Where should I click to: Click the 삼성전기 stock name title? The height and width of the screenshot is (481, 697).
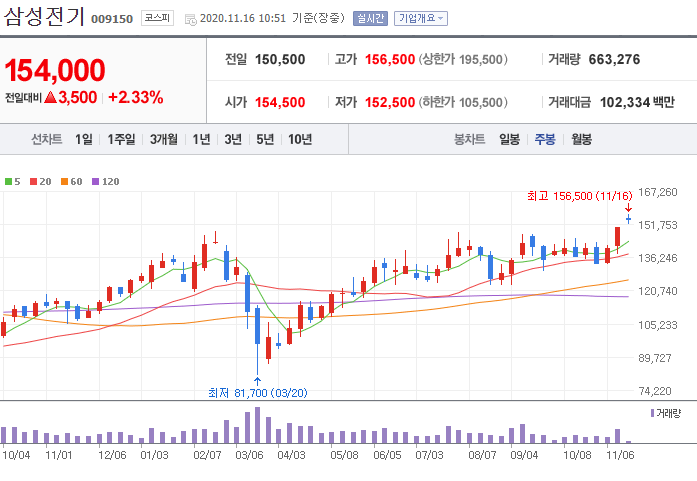[x=44, y=16]
